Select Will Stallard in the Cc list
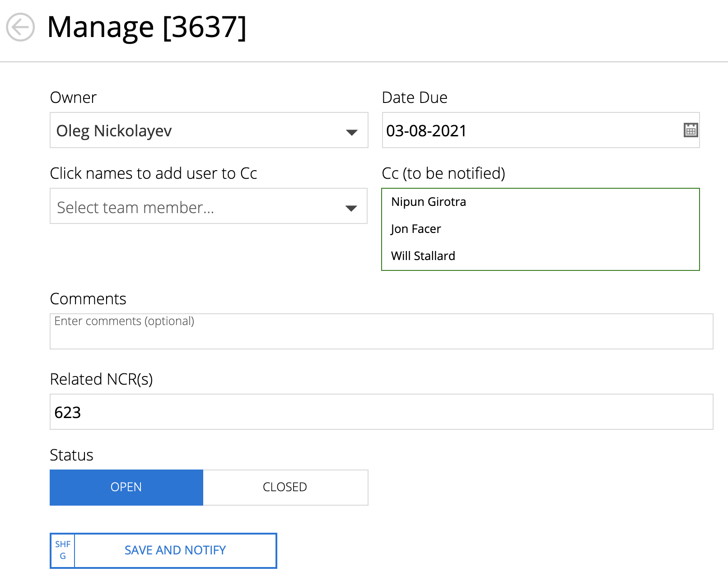The width and height of the screenshot is (728, 586). pyautogui.click(x=423, y=256)
